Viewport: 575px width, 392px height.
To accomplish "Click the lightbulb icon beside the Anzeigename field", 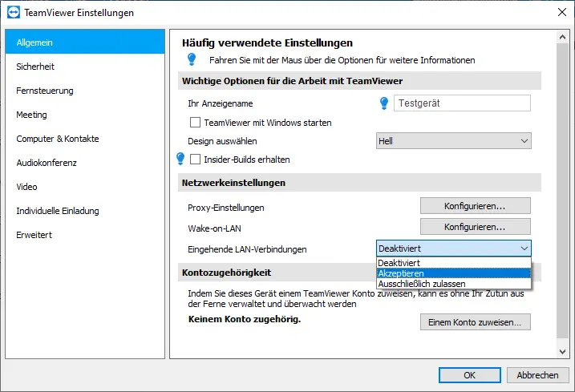I will (x=384, y=103).
